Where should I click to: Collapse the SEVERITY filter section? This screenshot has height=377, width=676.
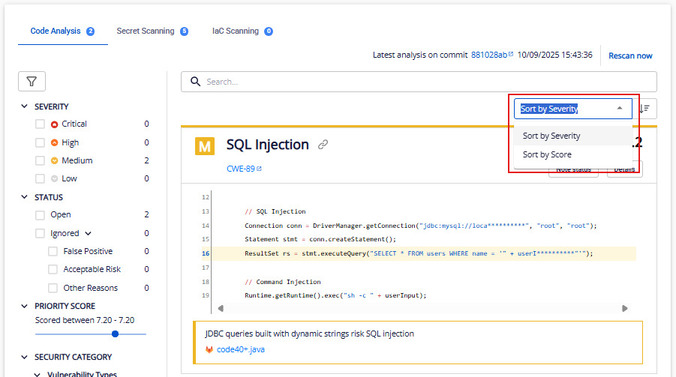(25, 106)
